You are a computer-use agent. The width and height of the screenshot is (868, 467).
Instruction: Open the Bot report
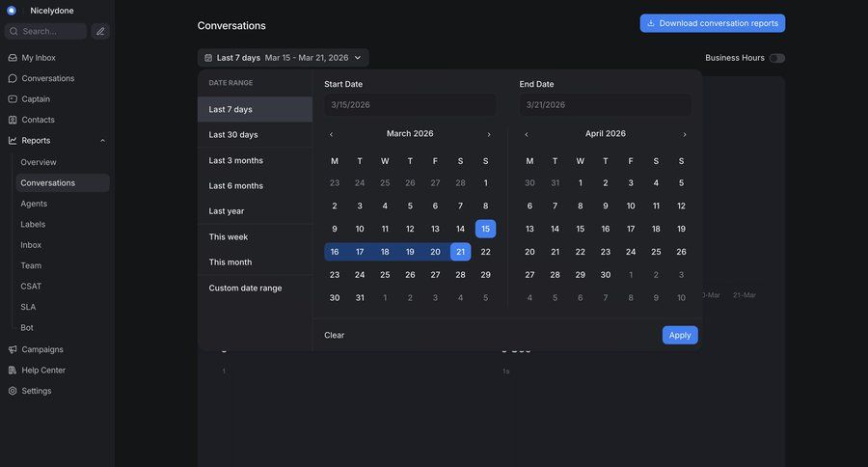27,328
